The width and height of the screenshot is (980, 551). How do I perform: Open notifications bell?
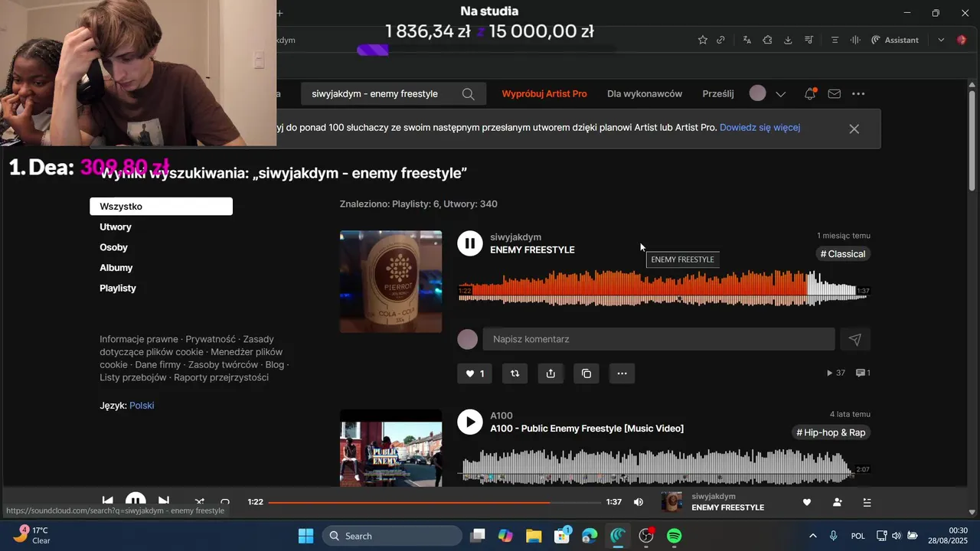[810, 94]
